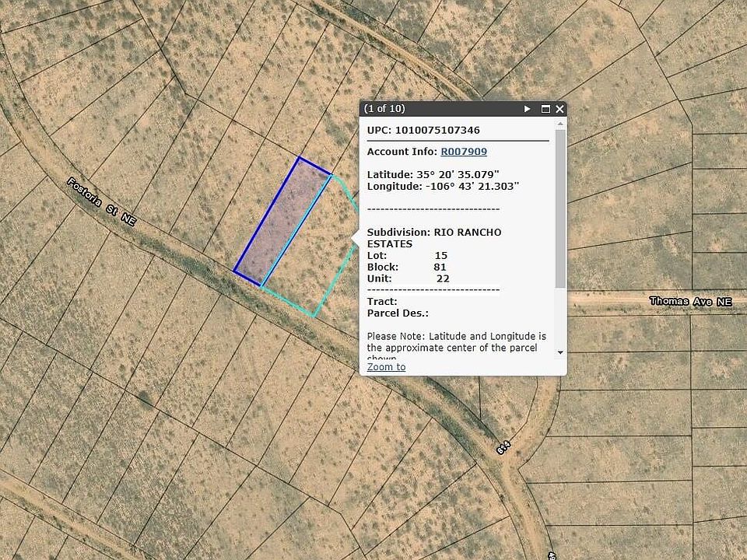
Task: Click the Zoom to link
Action: click(x=386, y=367)
